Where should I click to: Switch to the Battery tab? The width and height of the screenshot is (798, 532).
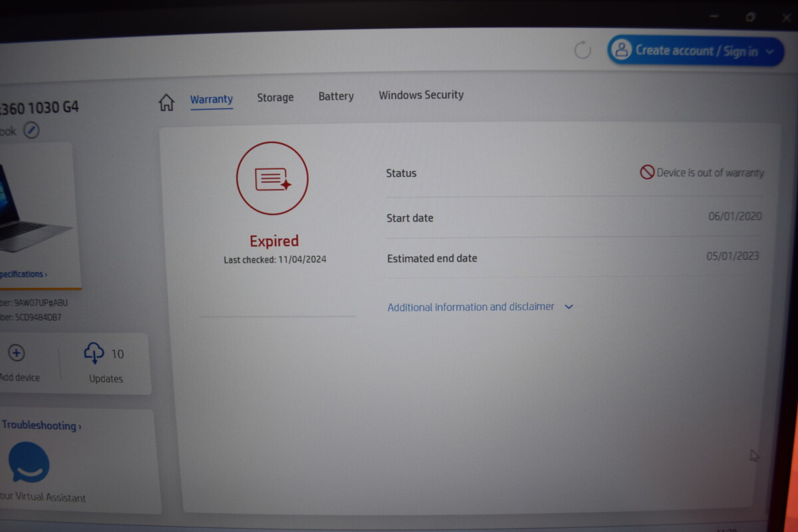336,96
